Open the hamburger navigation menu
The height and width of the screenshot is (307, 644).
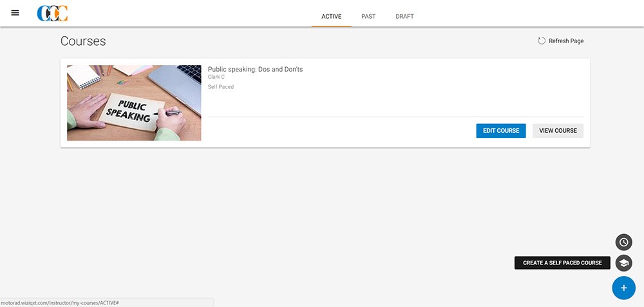click(15, 13)
